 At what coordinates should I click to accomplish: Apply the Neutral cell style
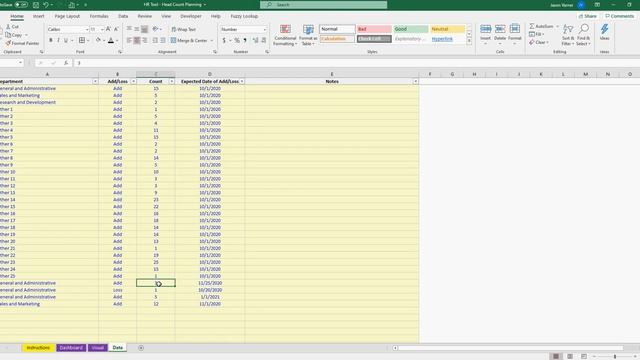(x=447, y=29)
